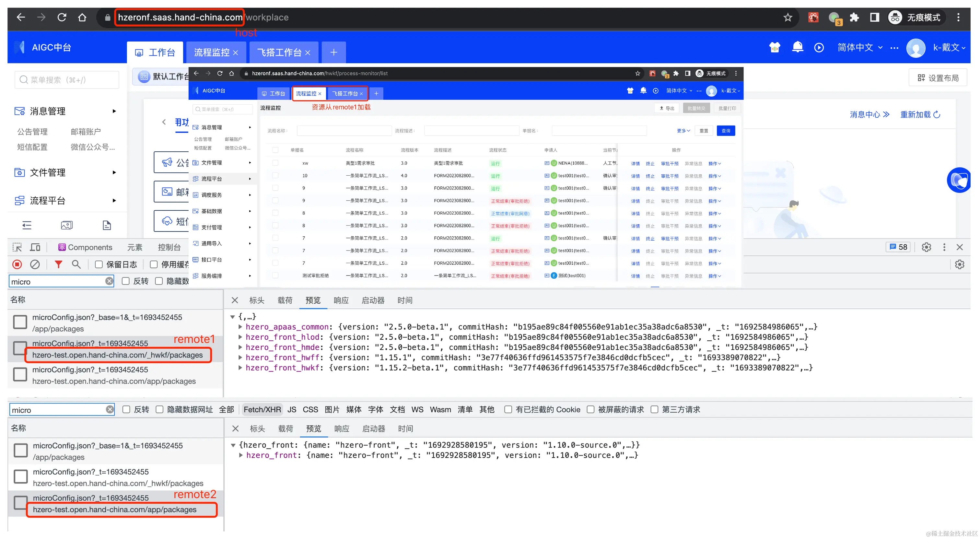Click the notification bell icon in header
This screenshot has width=980, height=539.
[798, 47]
